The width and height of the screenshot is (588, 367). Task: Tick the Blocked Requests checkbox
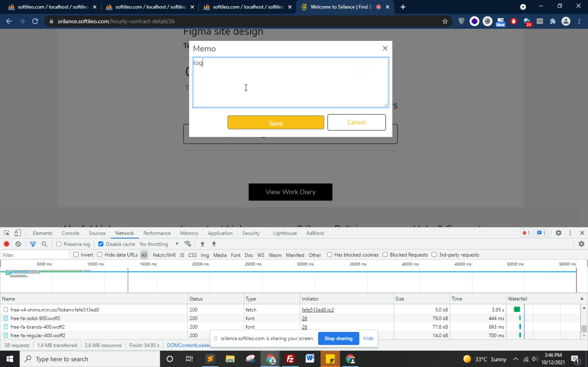pyautogui.click(x=385, y=255)
